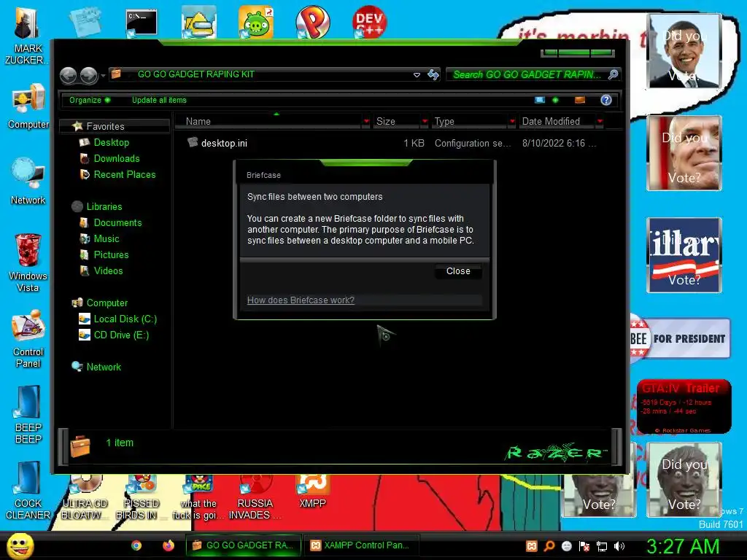Open the Organize menu

point(90,100)
